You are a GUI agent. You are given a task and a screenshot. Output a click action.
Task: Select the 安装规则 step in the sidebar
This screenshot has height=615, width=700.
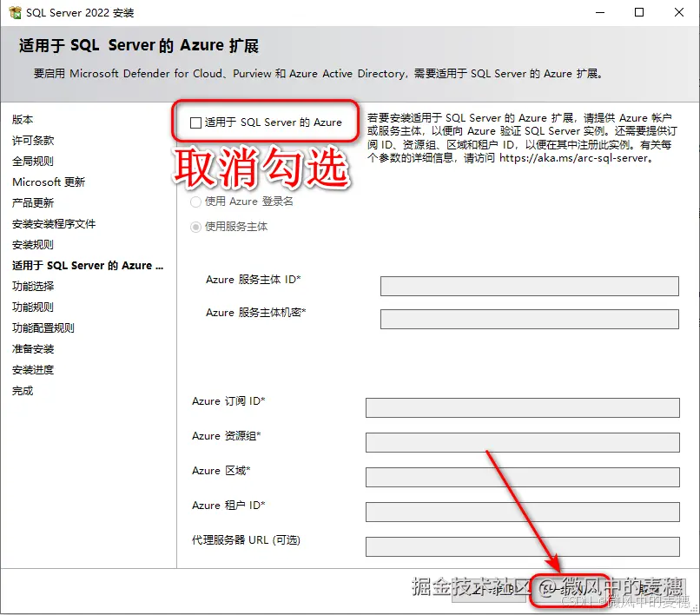33,245
